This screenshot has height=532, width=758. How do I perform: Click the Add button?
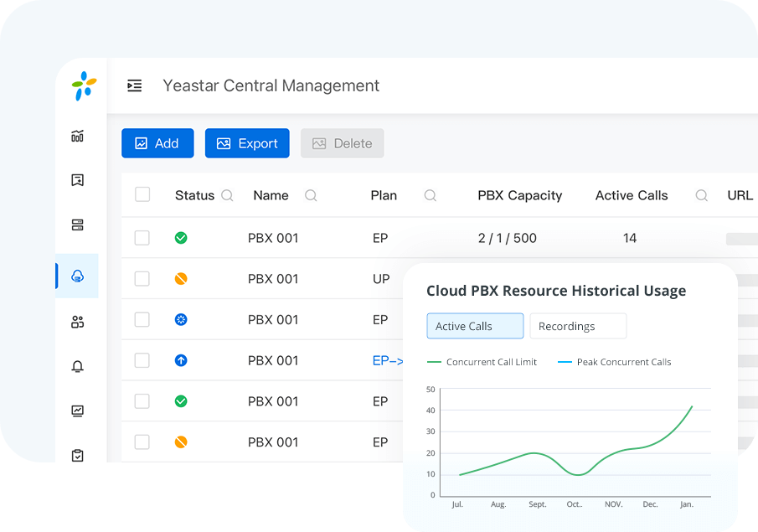157,142
